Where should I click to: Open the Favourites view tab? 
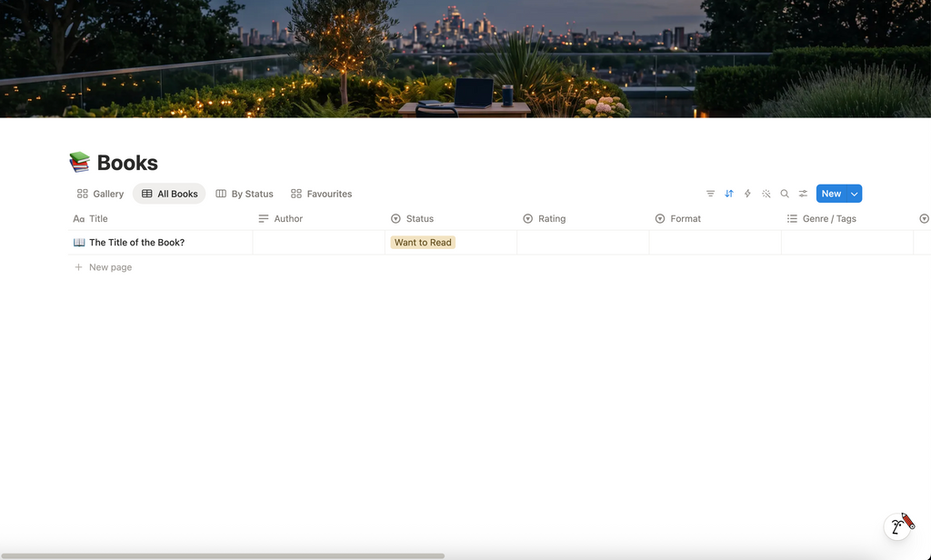click(321, 194)
